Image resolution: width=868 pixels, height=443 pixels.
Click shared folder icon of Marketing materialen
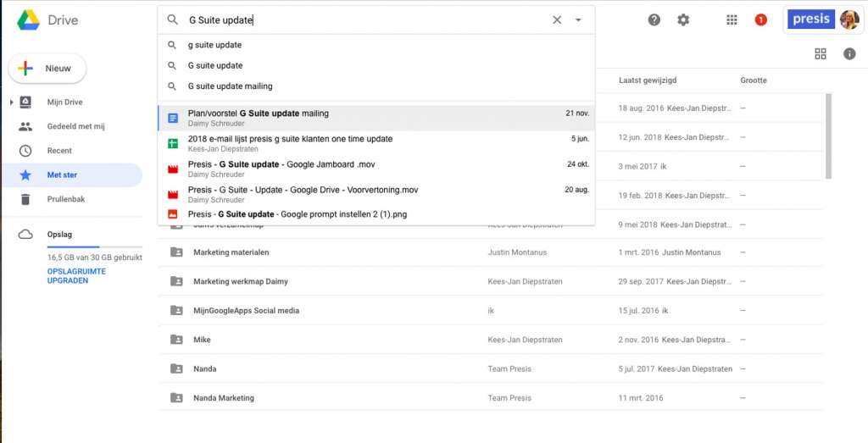point(176,252)
